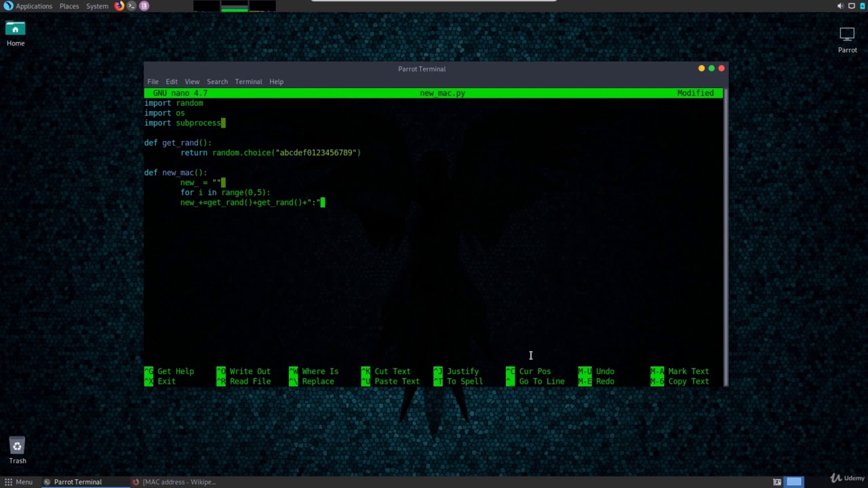868x488 pixels.
Task: Click the display icon in system tray
Action: 852,6
